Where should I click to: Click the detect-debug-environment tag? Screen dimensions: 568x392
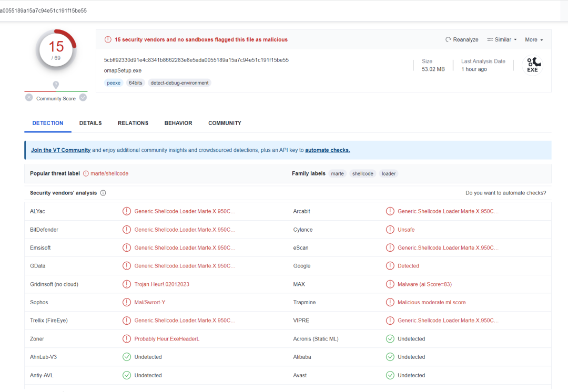[x=180, y=83]
